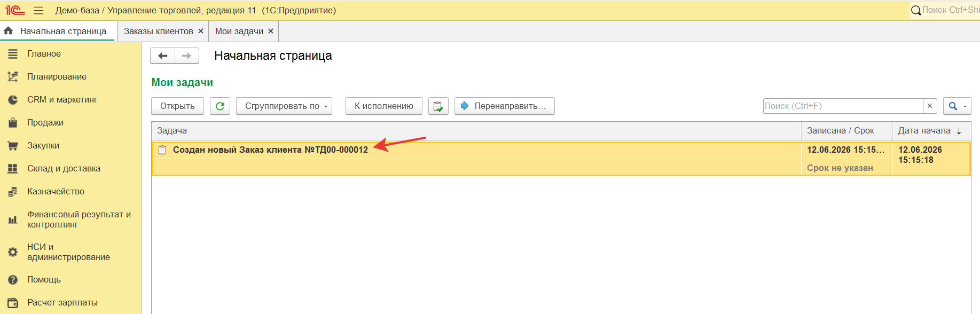Click the Срок не указан text
The width and height of the screenshot is (980, 314).
(840, 168)
